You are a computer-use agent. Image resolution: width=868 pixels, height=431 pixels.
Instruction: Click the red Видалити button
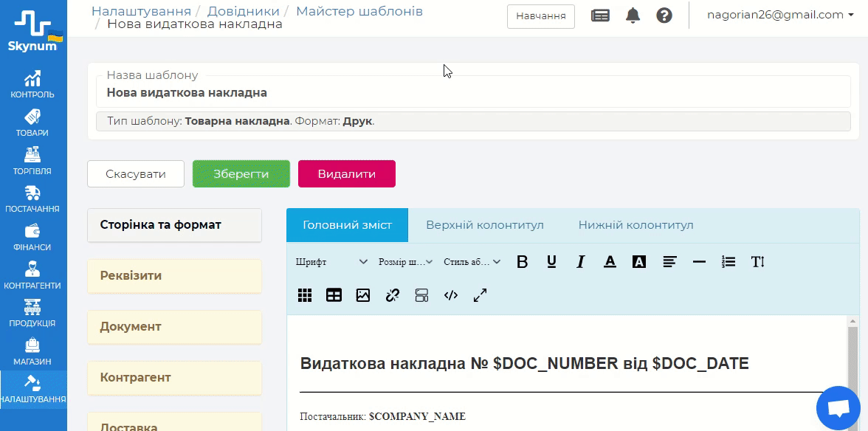click(x=347, y=173)
